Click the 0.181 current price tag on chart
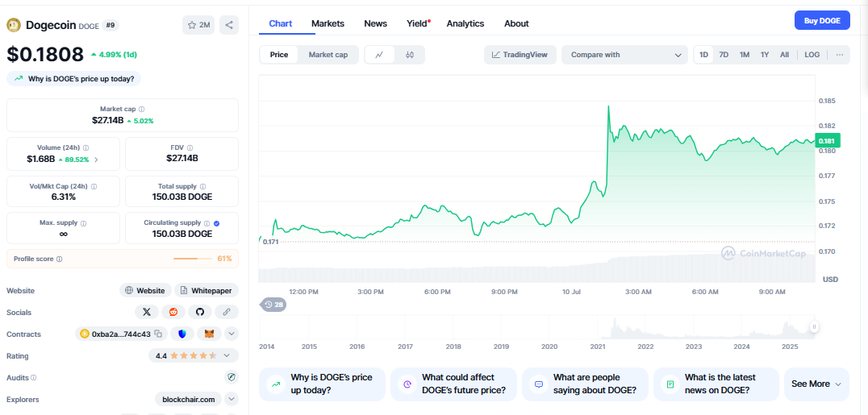868x415 pixels. point(828,140)
